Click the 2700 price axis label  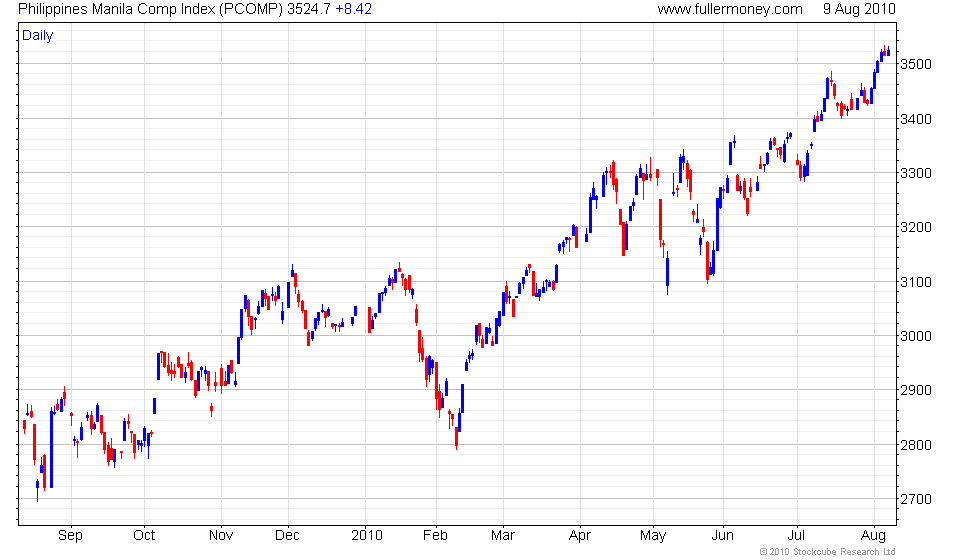[916, 499]
